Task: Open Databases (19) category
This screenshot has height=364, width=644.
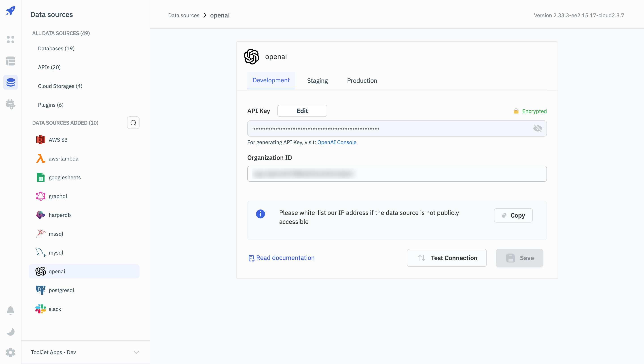Action: coord(56,49)
